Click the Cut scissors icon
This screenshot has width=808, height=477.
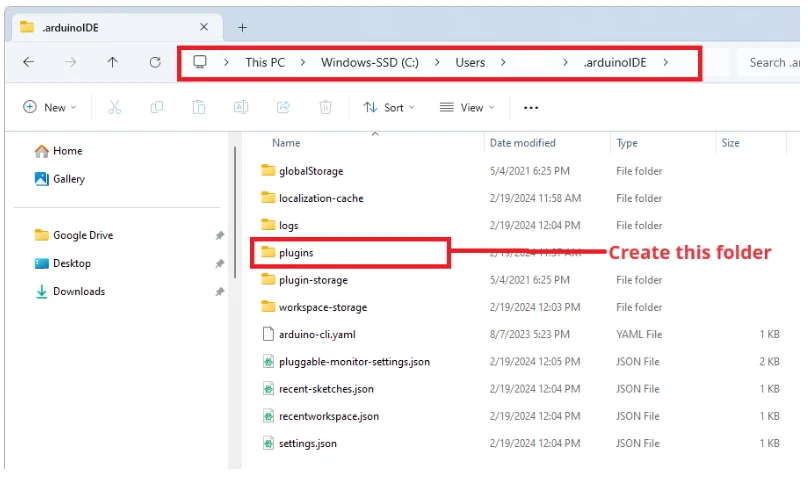tap(114, 107)
